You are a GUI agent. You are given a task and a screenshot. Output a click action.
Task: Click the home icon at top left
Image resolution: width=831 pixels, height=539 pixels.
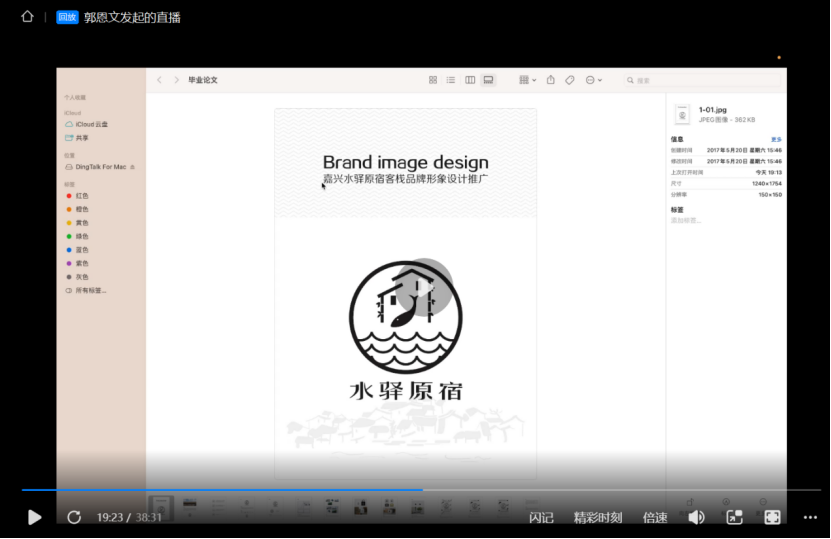point(27,16)
